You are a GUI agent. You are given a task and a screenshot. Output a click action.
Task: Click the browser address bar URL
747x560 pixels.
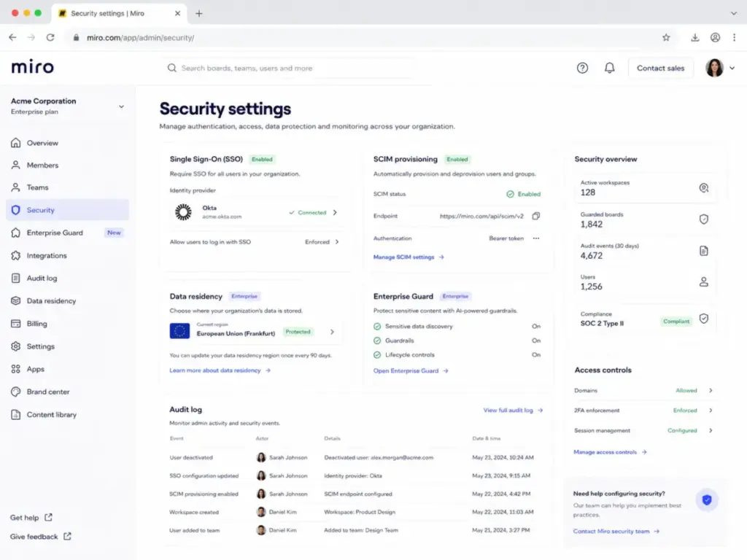pos(140,38)
